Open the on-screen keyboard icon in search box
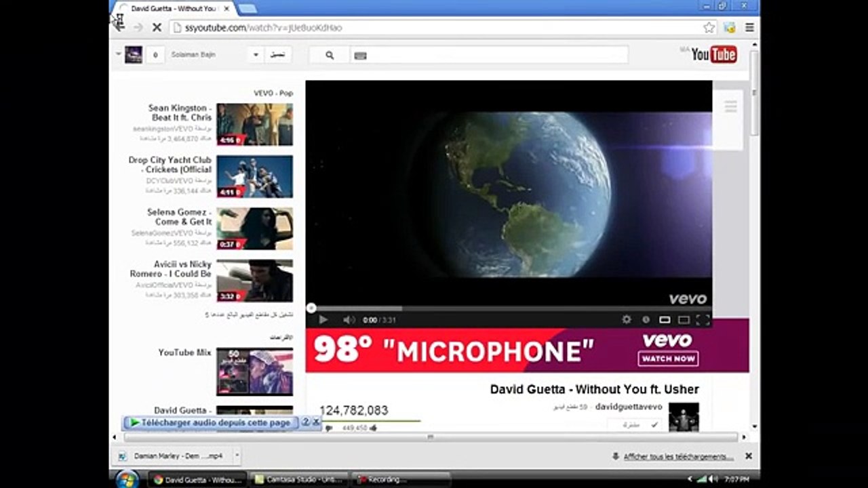The height and width of the screenshot is (488, 868). tap(360, 56)
